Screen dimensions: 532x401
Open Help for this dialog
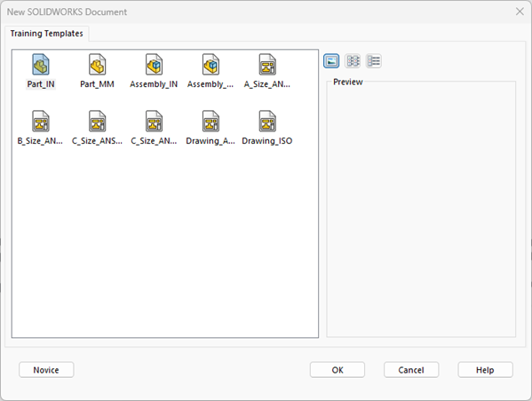tap(485, 370)
